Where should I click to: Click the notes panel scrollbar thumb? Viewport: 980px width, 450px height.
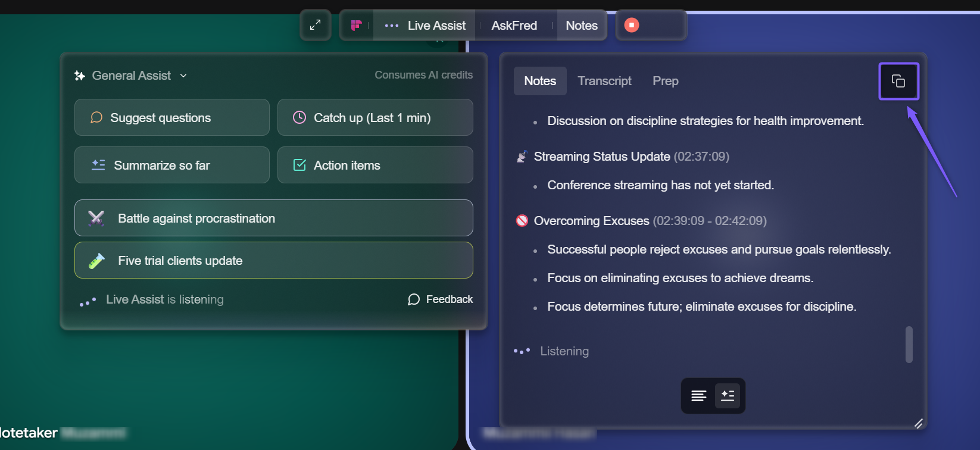click(909, 344)
